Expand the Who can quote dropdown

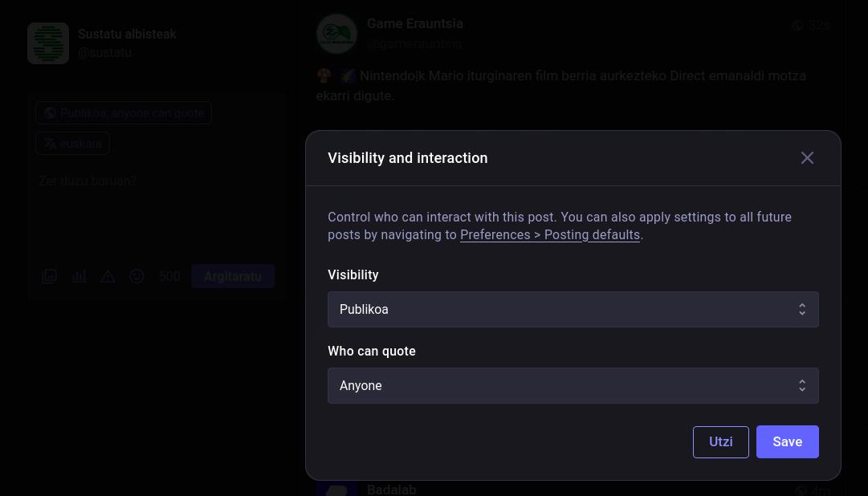[573, 385]
